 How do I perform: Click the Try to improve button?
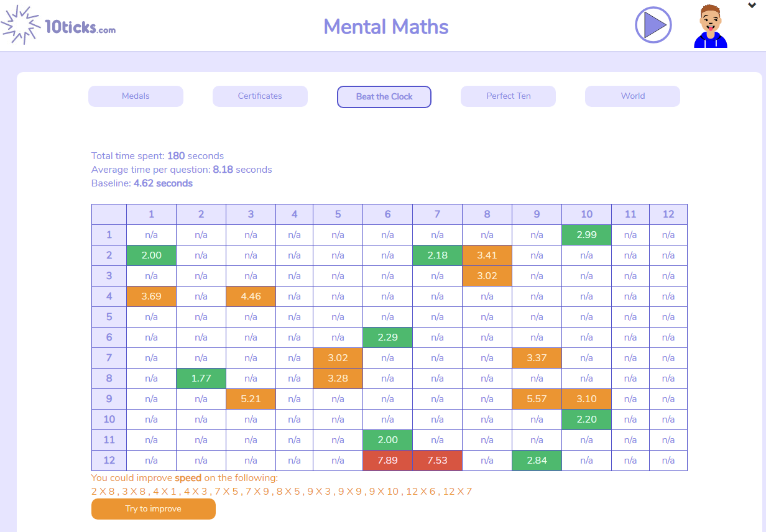(154, 509)
